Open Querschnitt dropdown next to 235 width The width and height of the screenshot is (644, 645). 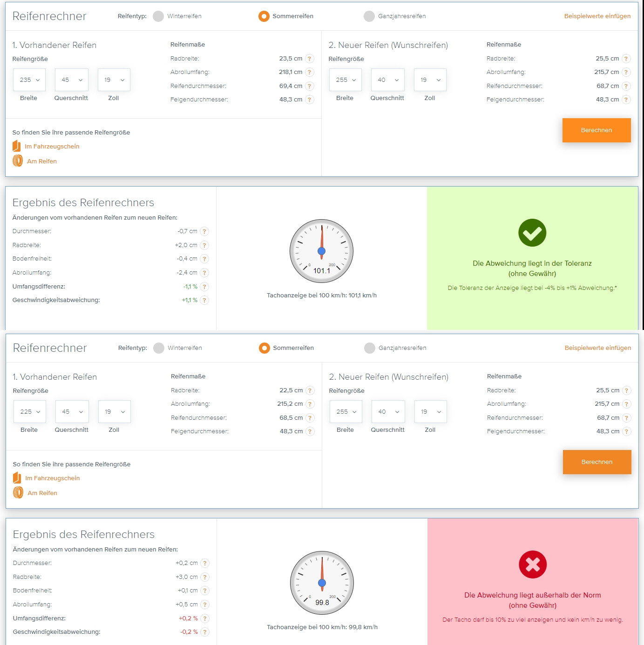72,80
